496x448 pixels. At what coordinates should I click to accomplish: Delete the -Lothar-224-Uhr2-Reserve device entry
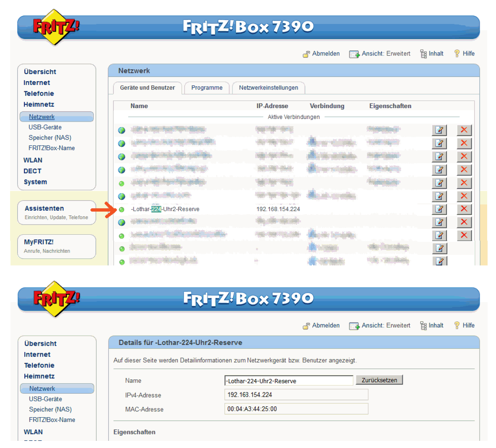pos(464,209)
